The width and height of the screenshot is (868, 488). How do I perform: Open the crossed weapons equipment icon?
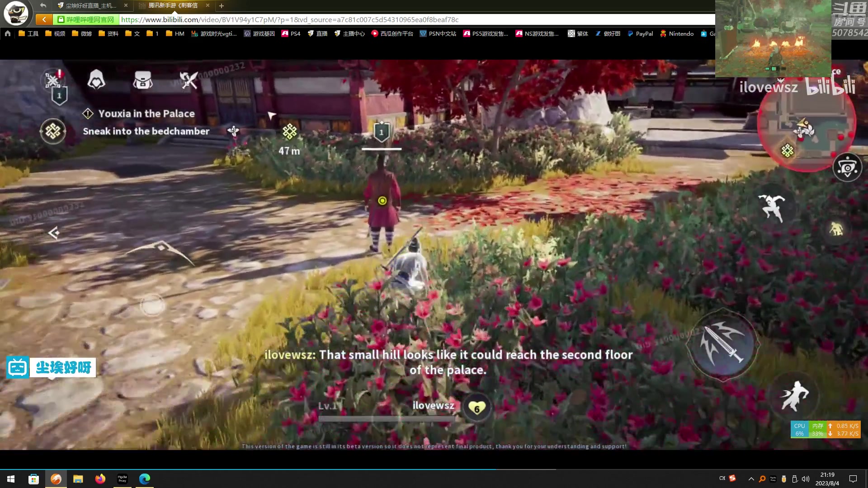click(189, 80)
